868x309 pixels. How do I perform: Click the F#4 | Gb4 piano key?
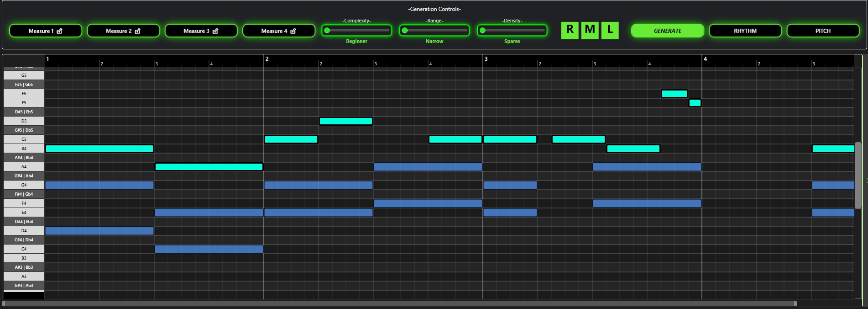pyautogui.click(x=24, y=194)
